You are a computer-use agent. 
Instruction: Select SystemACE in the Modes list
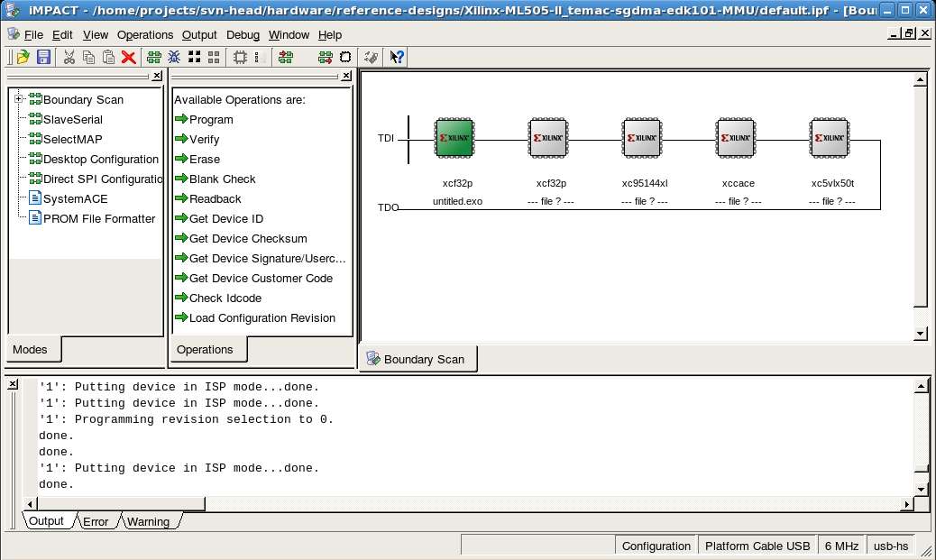click(75, 198)
